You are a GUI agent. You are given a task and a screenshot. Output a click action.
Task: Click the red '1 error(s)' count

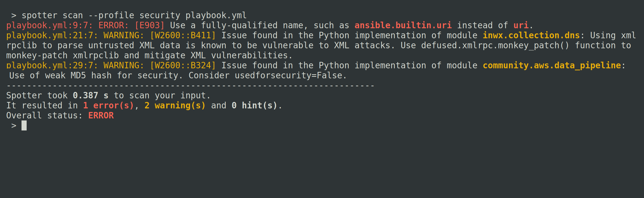tap(108, 106)
